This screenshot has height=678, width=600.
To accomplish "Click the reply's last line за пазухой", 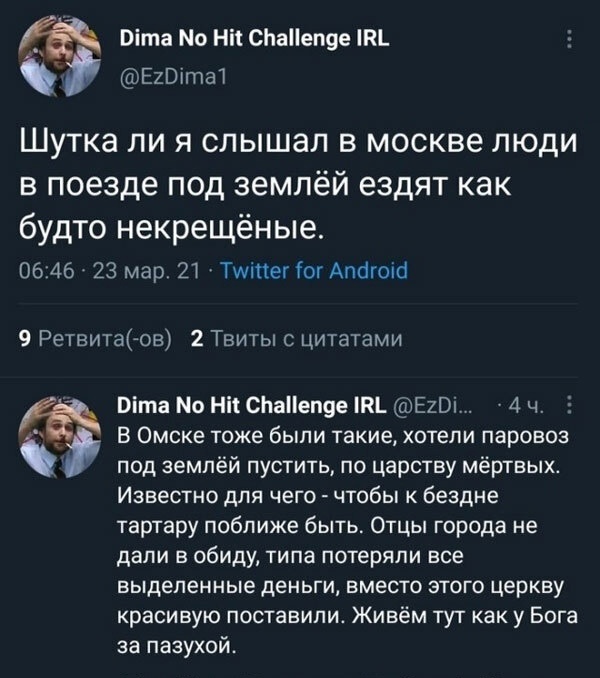I will [178, 644].
